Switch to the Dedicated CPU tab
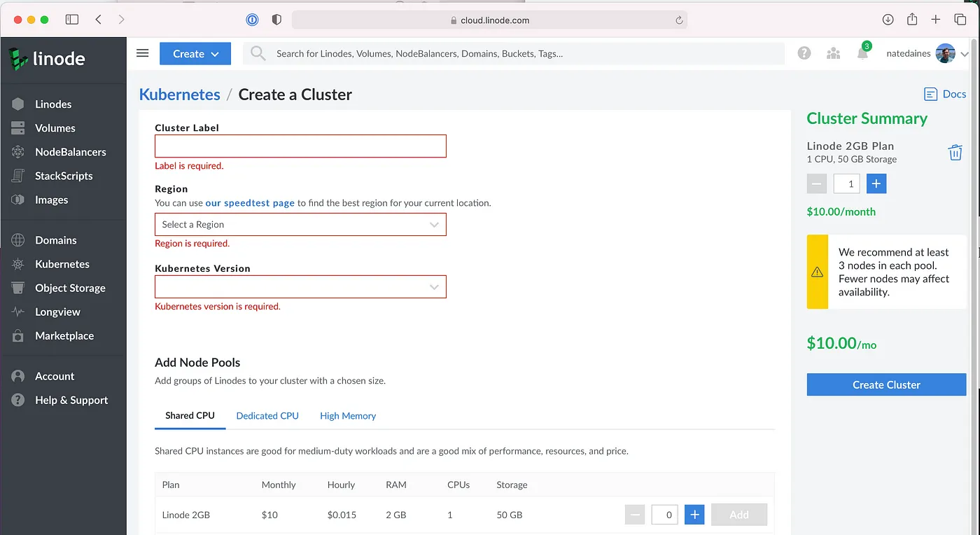This screenshot has height=535, width=980. 267,416
